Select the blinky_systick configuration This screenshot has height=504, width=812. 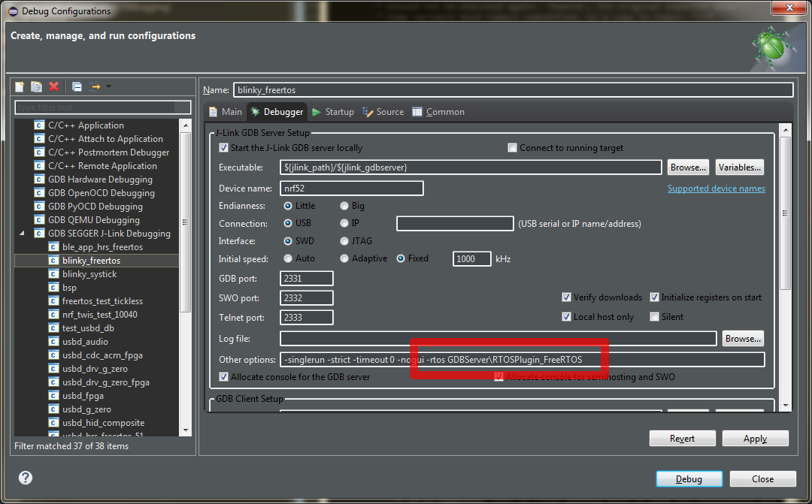89,273
